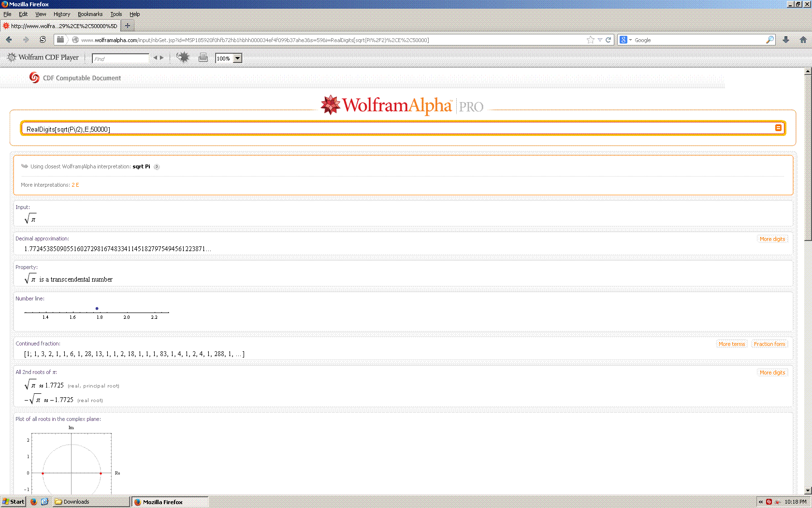
Task: Select the wolframalpha browser tab
Action: (60, 26)
